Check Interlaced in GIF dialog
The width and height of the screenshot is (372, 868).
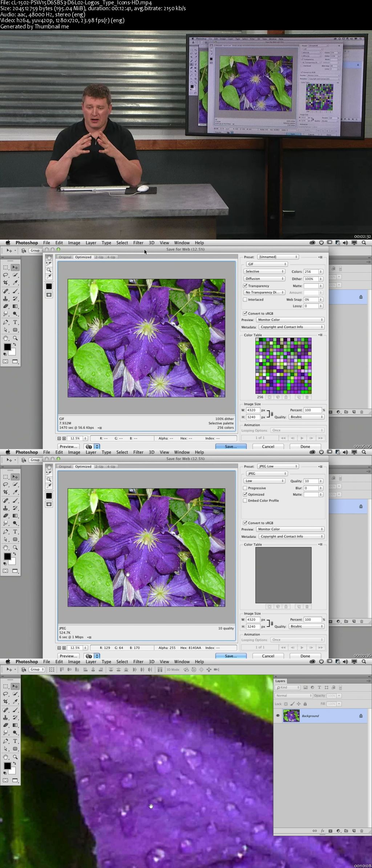245,300
